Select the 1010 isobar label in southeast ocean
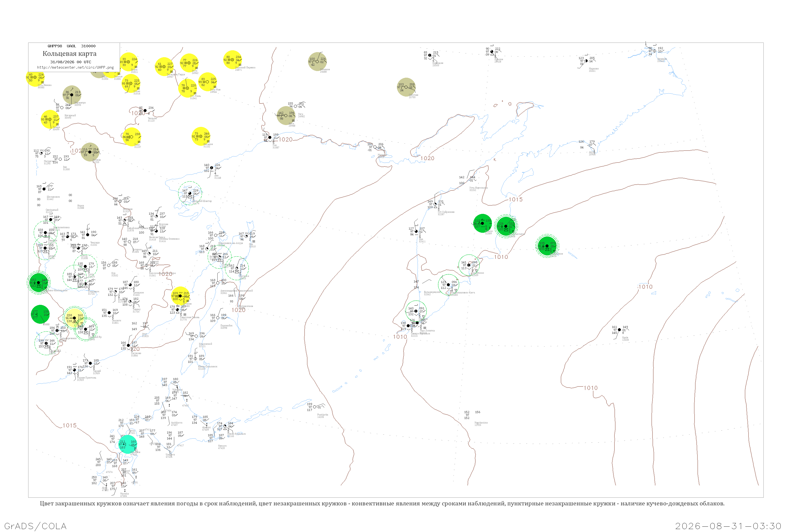798x532 pixels. point(590,388)
